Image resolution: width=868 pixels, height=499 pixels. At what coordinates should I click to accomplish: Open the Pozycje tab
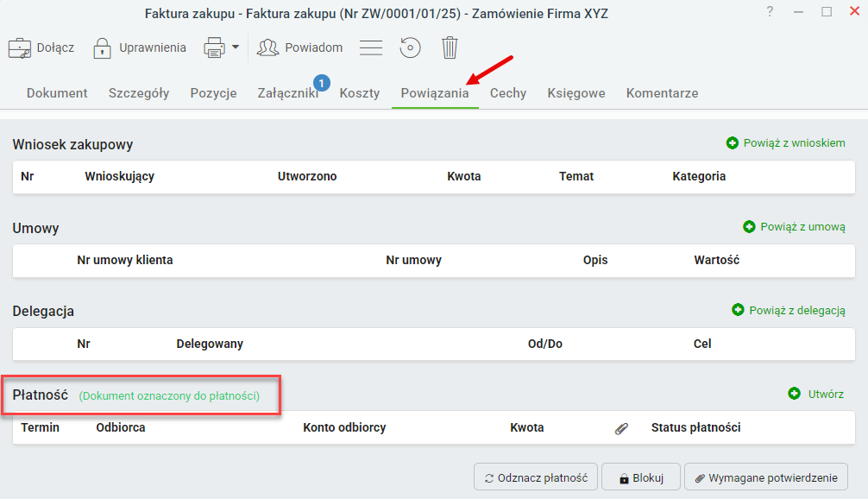[214, 93]
